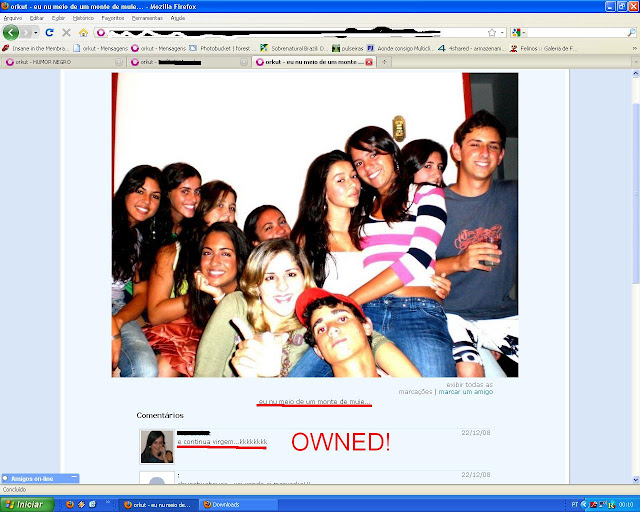The height and width of the screenshot is (512, 640).
Task: Close the active orkut photo tab
Action: point(369,62)
